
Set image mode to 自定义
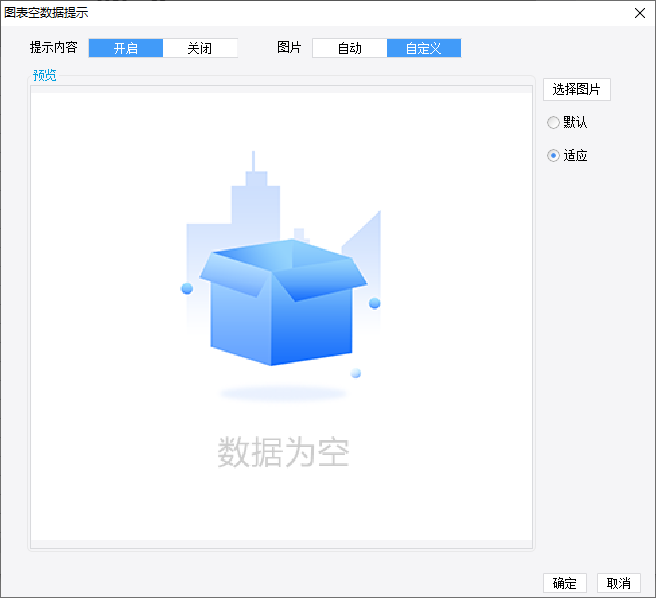tap(424, 48)
